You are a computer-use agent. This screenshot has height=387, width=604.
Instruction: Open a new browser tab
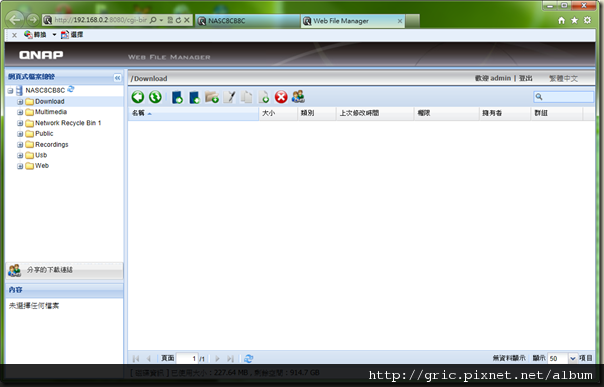coord(413,21)
